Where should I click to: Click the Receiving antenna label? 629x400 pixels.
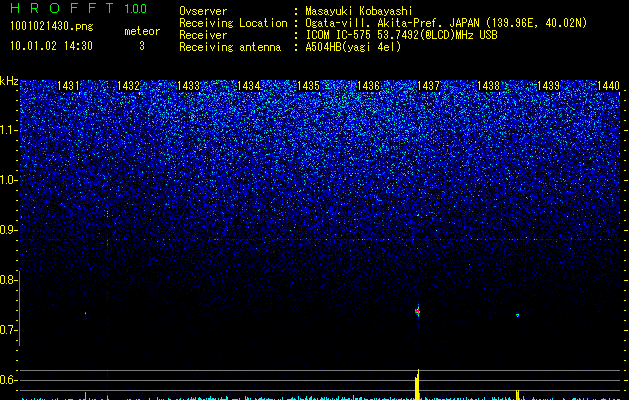click(x=230, y=47)
